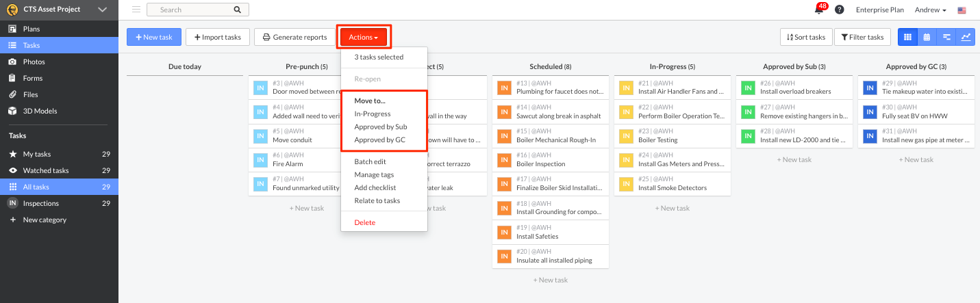
Task: Switch to Gantt timeline view
Action: [x=946, y=37]
